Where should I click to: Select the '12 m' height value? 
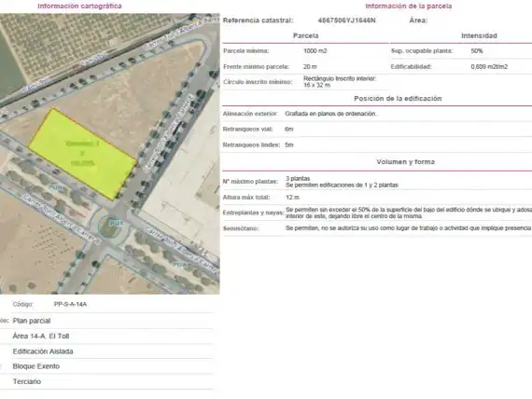coord(292,198)
